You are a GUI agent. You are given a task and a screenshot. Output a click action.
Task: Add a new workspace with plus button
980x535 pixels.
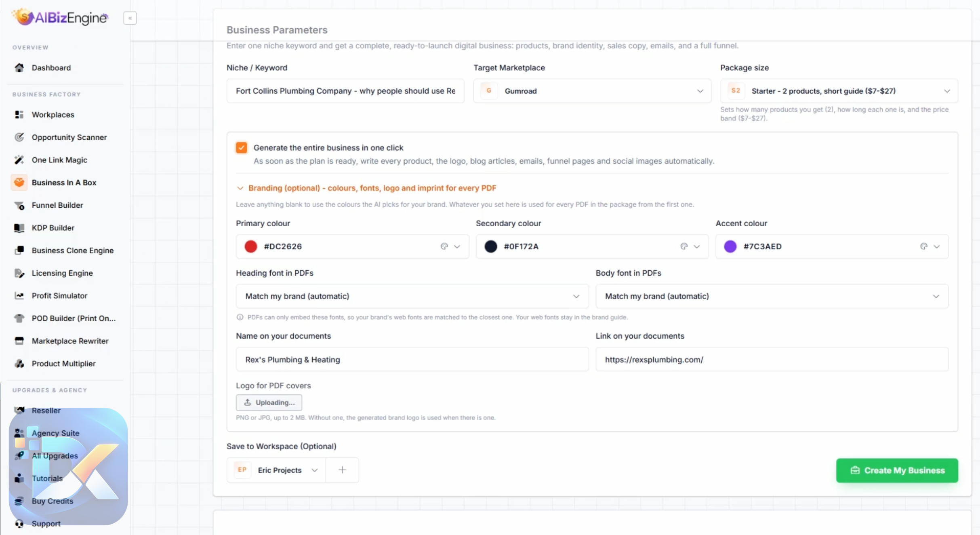coord(342,470)
